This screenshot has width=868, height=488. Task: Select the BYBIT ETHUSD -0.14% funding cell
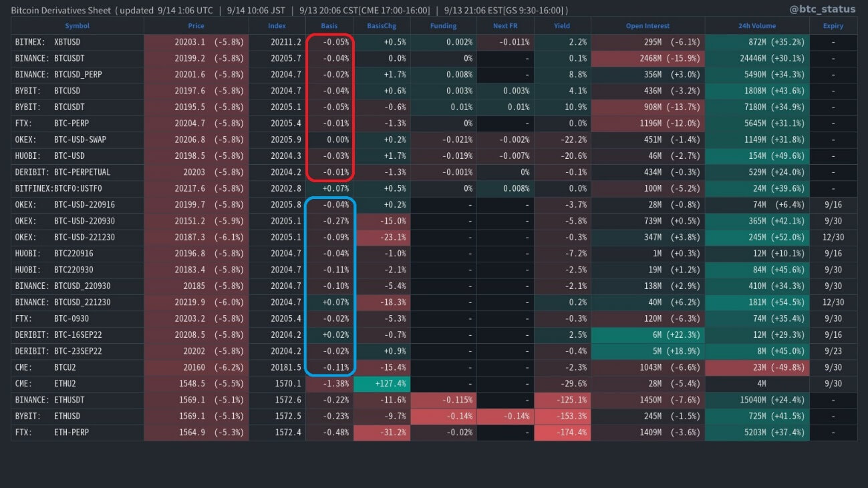443,416
